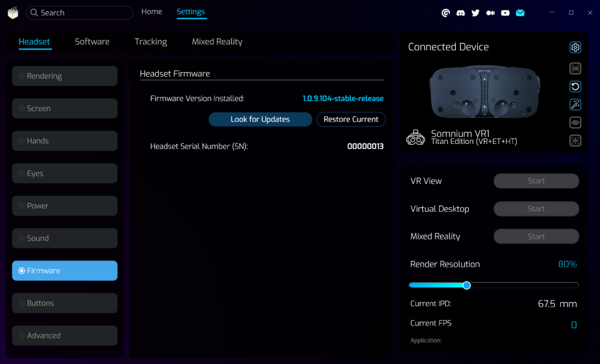Click the headset device image

tap(485, 92)
